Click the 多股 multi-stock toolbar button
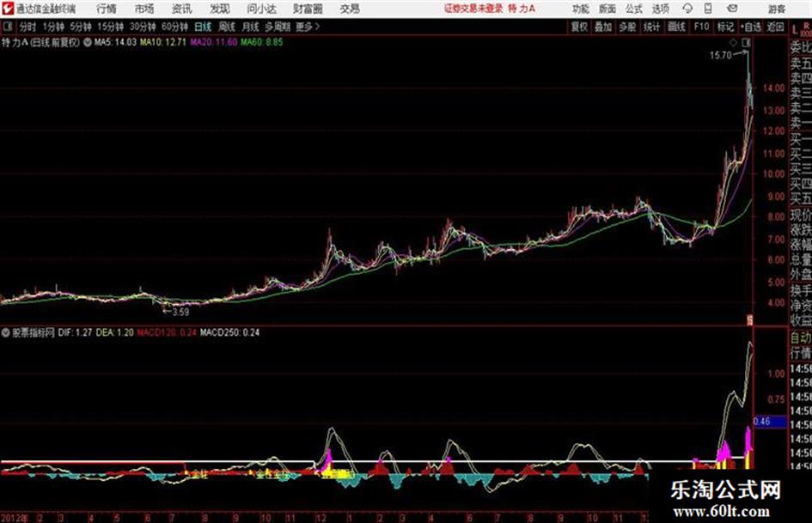 click(x=627, y=27)
